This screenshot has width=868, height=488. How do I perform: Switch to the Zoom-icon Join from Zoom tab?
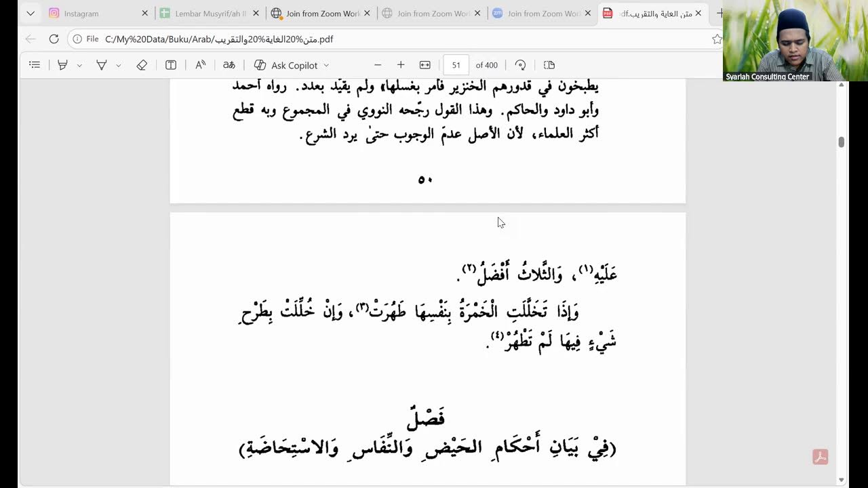[x=541, y=14]
